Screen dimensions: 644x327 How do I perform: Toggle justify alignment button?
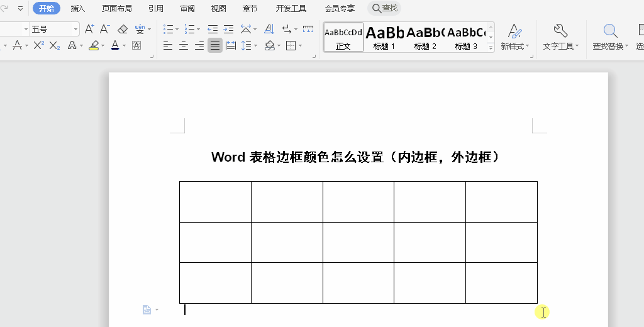click(x=215, y=45)
